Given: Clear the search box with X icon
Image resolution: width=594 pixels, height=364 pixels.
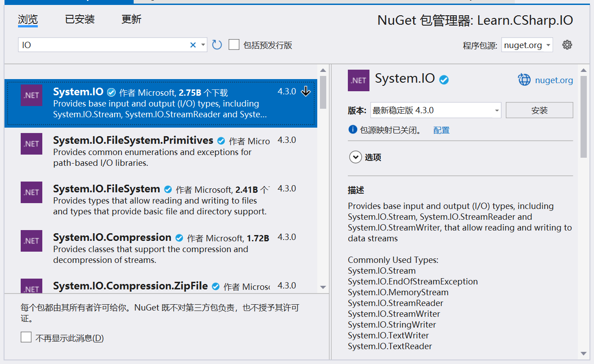Looking at the screenshot, I should tap(193, 44).
